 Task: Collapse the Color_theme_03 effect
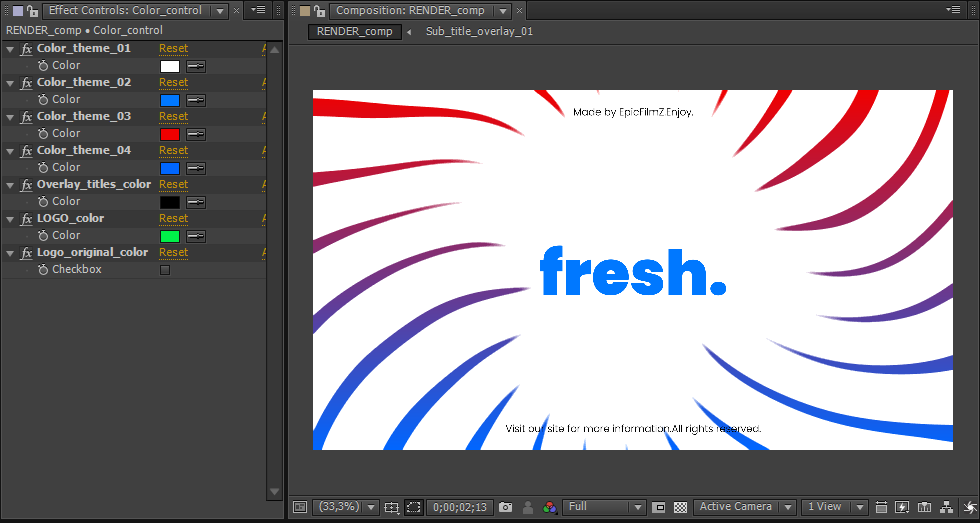[10, 117]
